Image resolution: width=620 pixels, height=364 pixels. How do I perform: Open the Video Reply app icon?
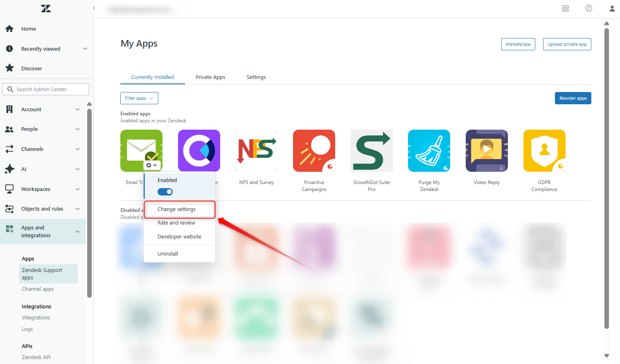point(487,151)
